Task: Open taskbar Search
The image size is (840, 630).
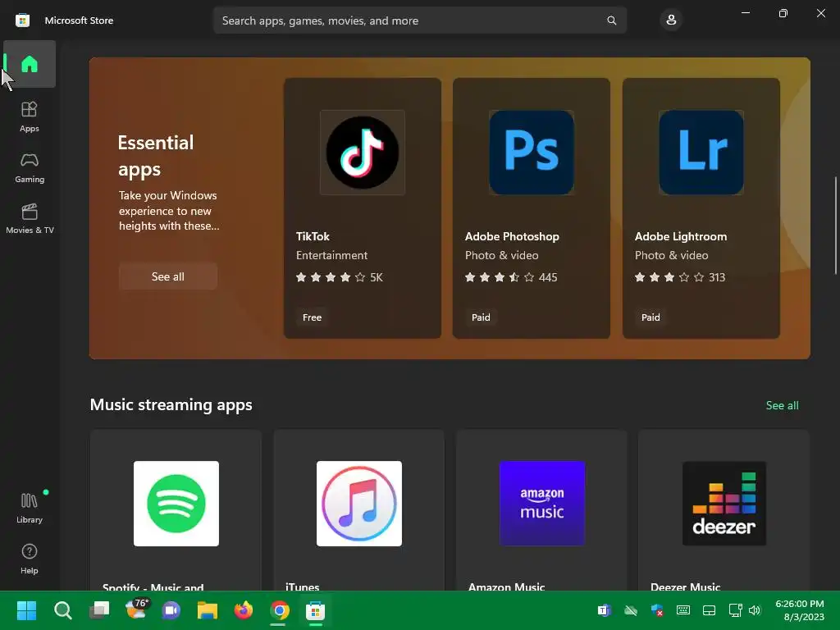Action: click(63, 610)
